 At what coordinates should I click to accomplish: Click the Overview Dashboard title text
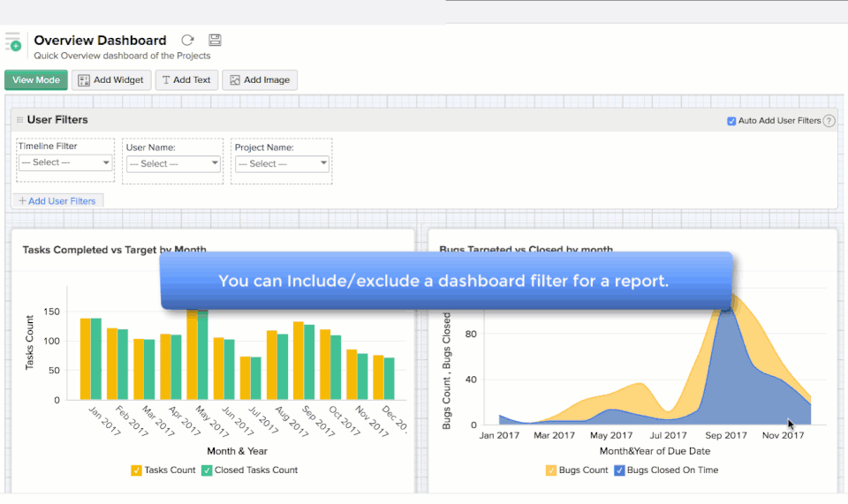(100, 41)
